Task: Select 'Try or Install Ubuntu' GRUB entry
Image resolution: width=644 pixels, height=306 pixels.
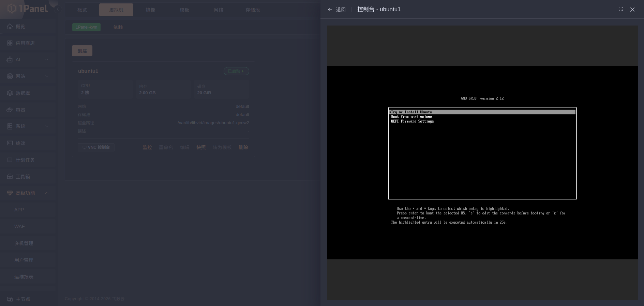Action: coord(482,112)
